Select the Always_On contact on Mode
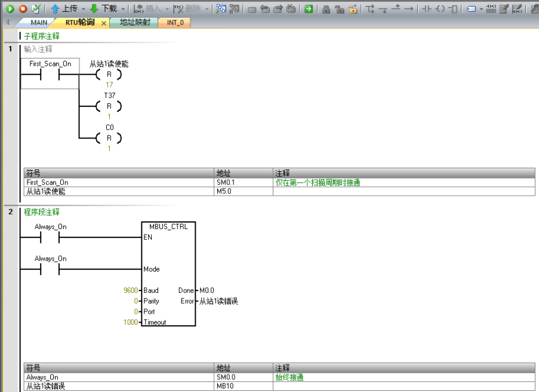Image resolution: width=539 pixels, height=392 pixels. click(50, 269)
